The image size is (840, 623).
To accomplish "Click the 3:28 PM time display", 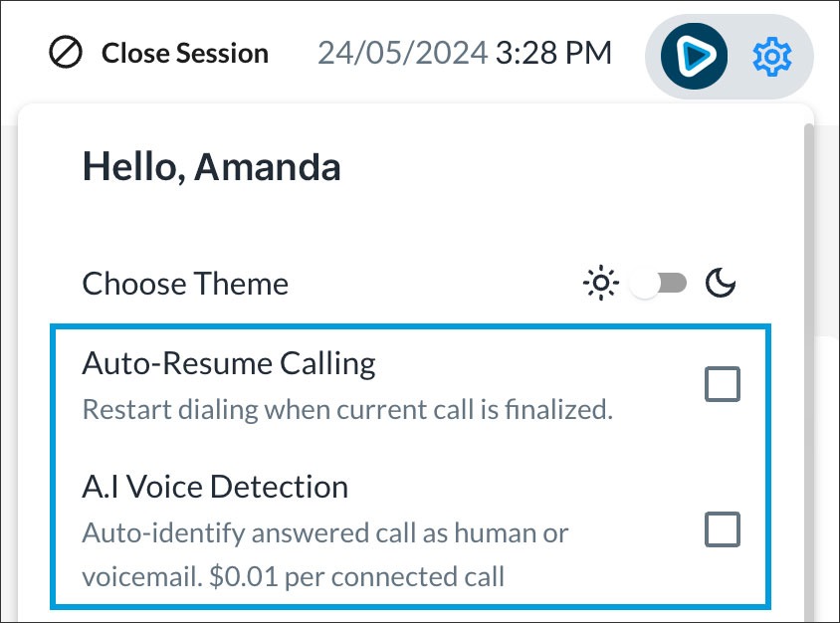I will (x=554, y=53).
